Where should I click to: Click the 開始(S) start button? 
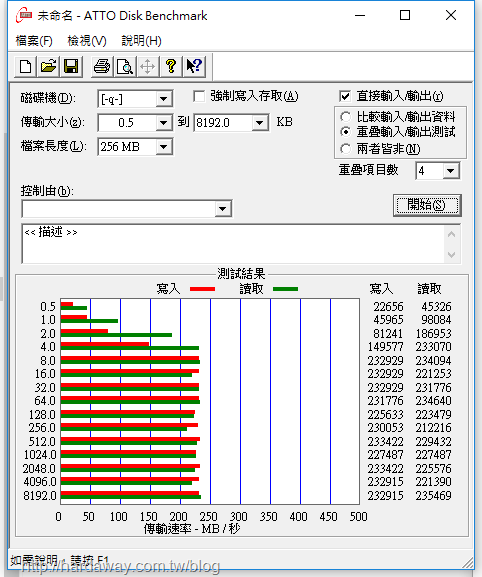427,205
